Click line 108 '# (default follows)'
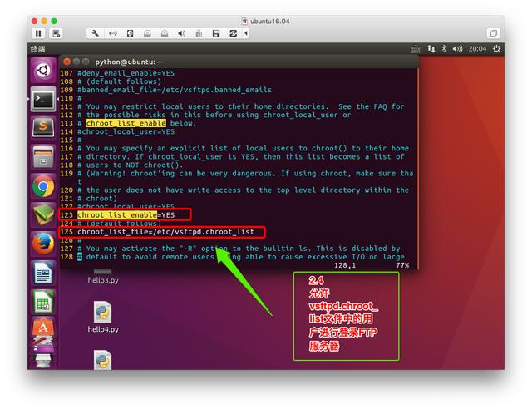Viewport: 532px width, 409px height. pos(120,81)
